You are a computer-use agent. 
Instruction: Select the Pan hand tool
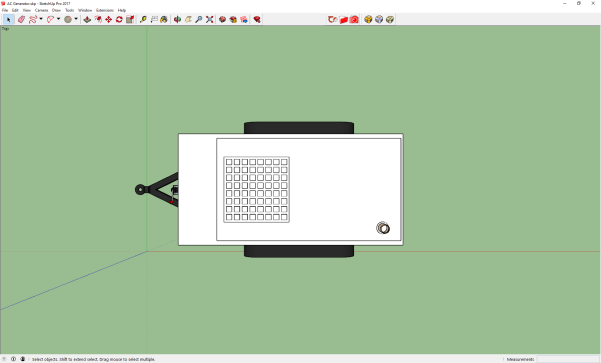tap(188, 19)
